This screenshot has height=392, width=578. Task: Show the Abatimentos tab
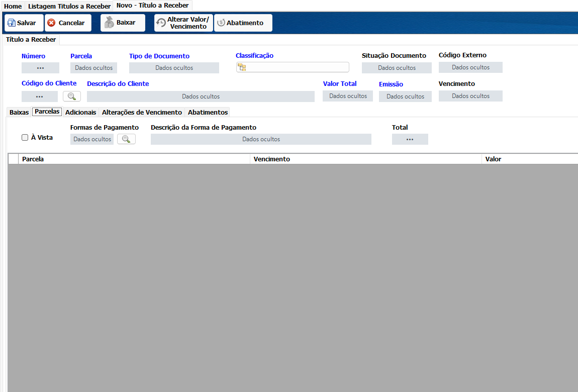208,113
